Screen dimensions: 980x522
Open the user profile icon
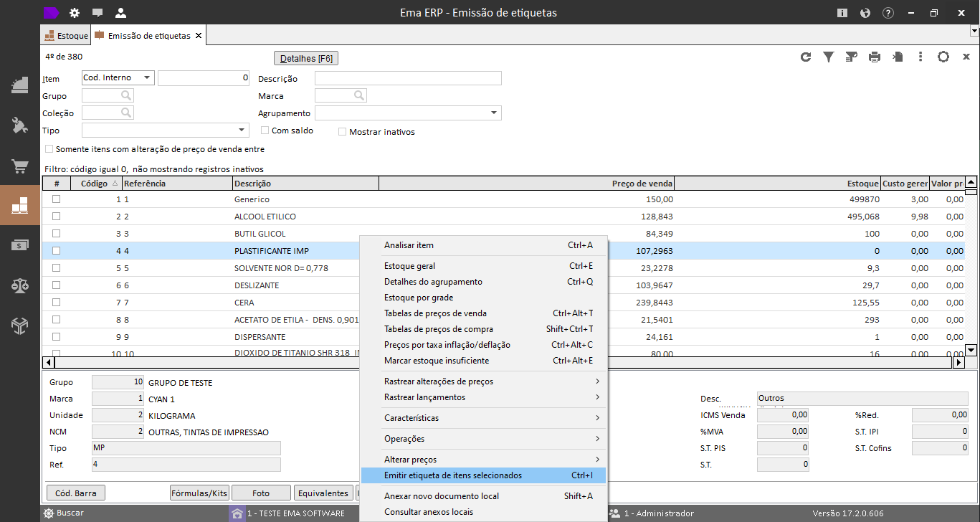pyautogui.click(x=120, y=13)
